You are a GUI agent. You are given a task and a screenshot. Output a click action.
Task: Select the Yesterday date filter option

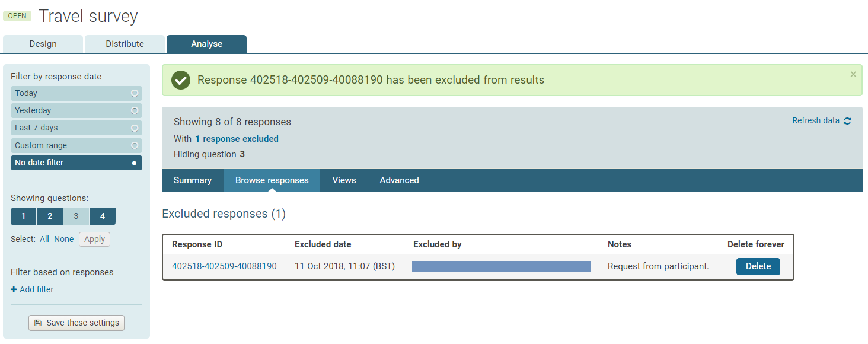pos(76,110)
